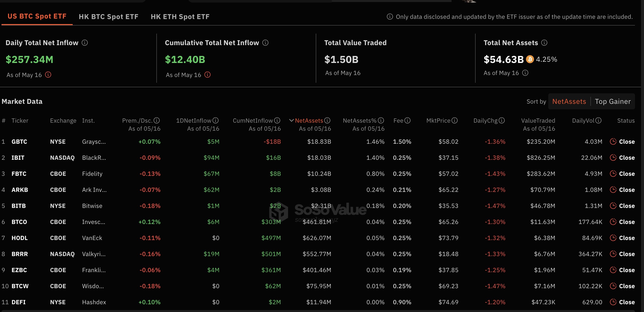The width and height of the screenshot is (644, 312).
Task: Click the clock status icon on the BITB row
Action: click(x=613, y=206)
